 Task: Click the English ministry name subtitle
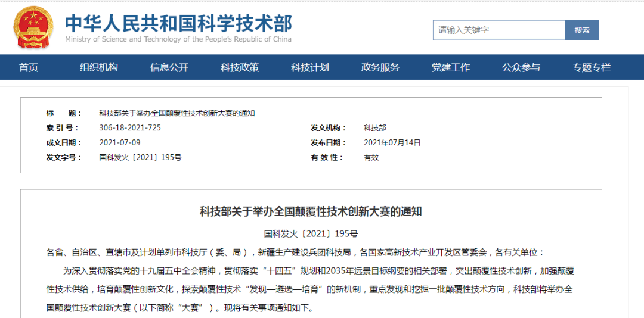pos(178,39)
